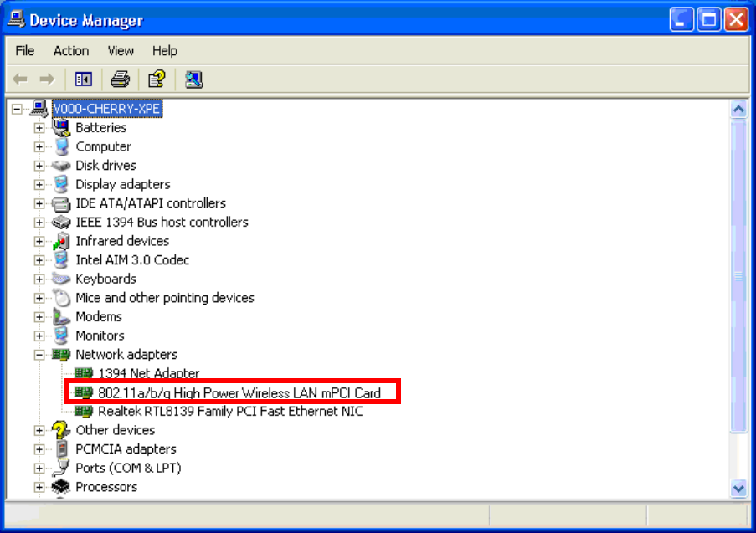Toggle the console tree pane icon

pyautogui.click(x=84, y=79)
